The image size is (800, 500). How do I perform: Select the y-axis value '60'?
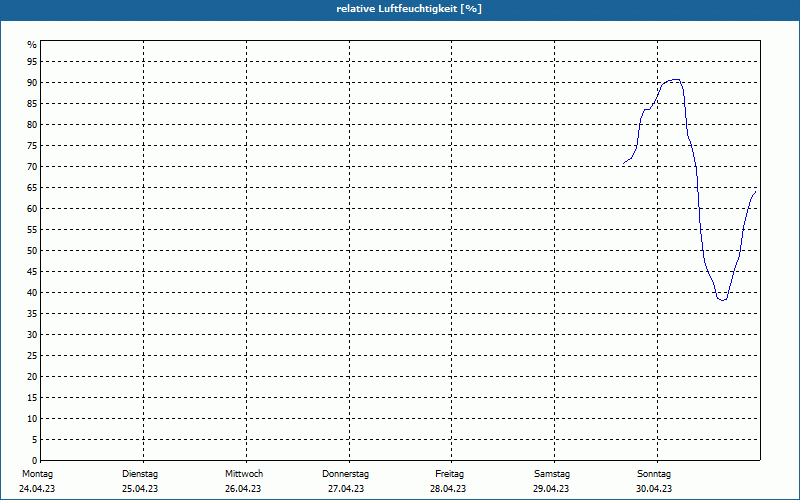[32, 209]
